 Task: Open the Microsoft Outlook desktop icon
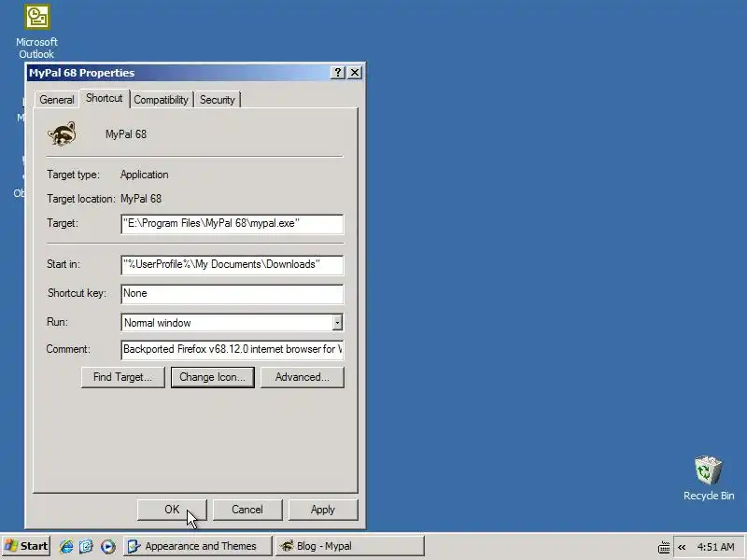click(x=36, y=32)
